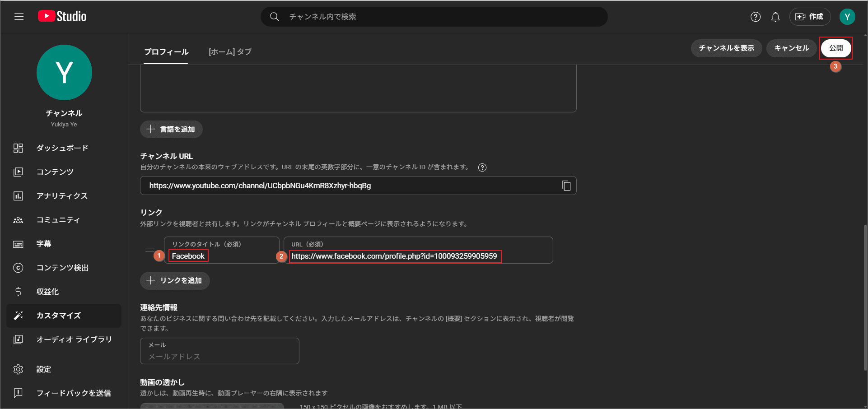This screenshot has width=868, height=409.
Task: Toggle the sidebar with the hamburger menu
Action: [19, 16]
